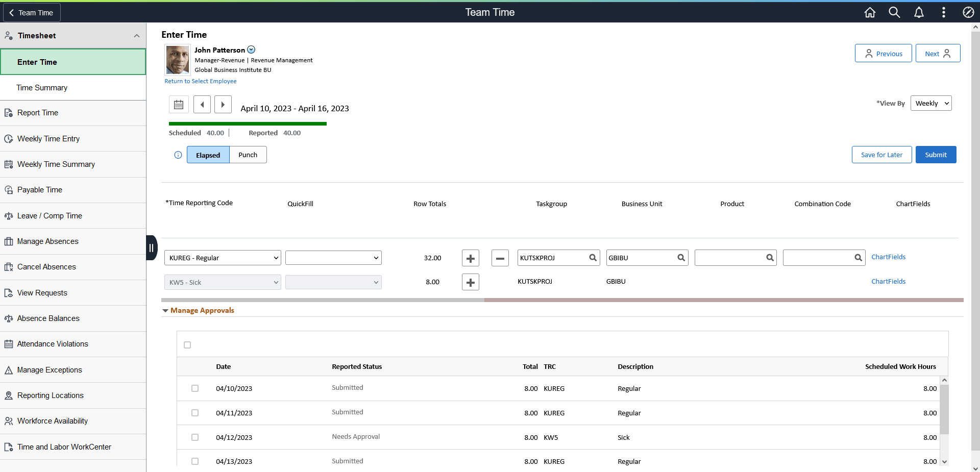Check the 04/10/2023 approval row

[x=195, y=388]
